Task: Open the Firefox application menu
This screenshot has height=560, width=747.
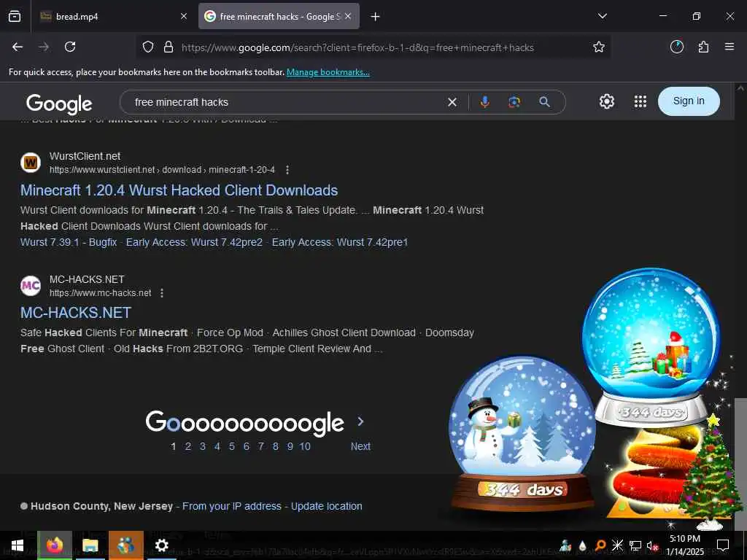Action: pos(729,47)
